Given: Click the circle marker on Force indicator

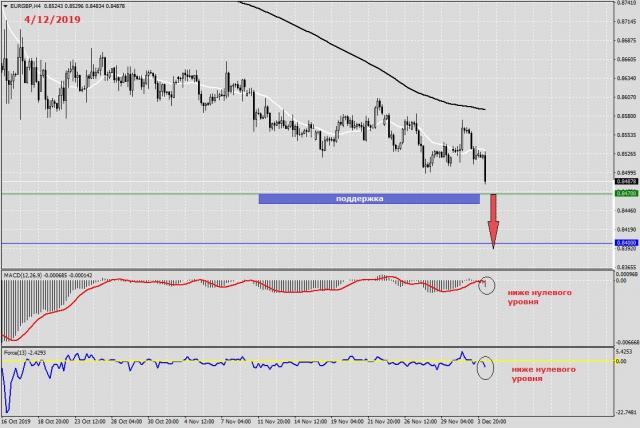Looking at the screenshot, I should point(486,367).
